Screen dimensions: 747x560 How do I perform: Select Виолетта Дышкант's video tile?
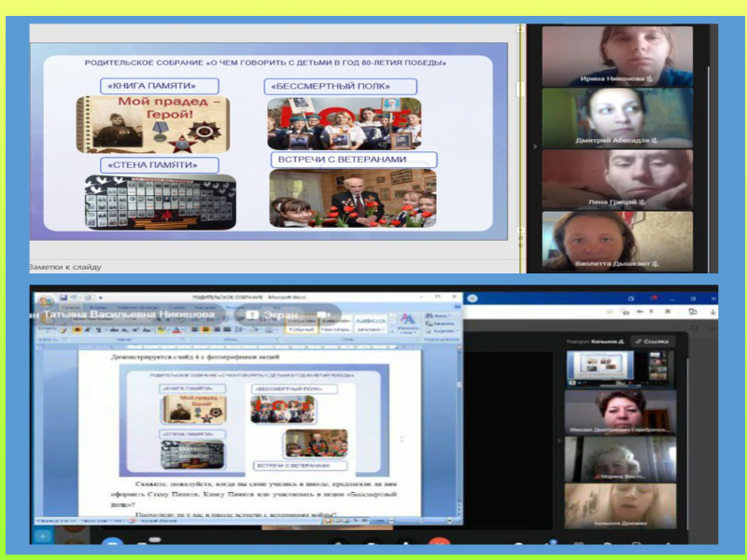pyautogui.click(x=617, y=242)
